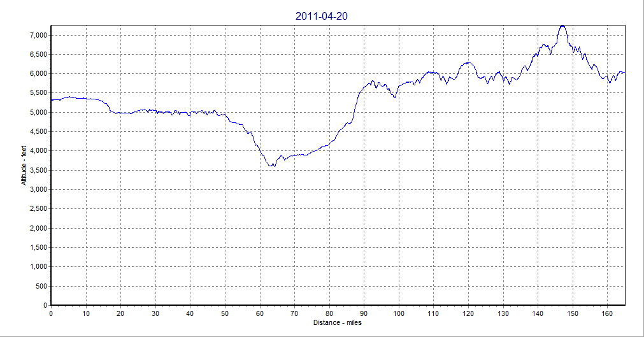The image size is (644, 337).
Task: Click the 7,000 altitude tick label
Action: pyautogui.click(x=38, y=35)
